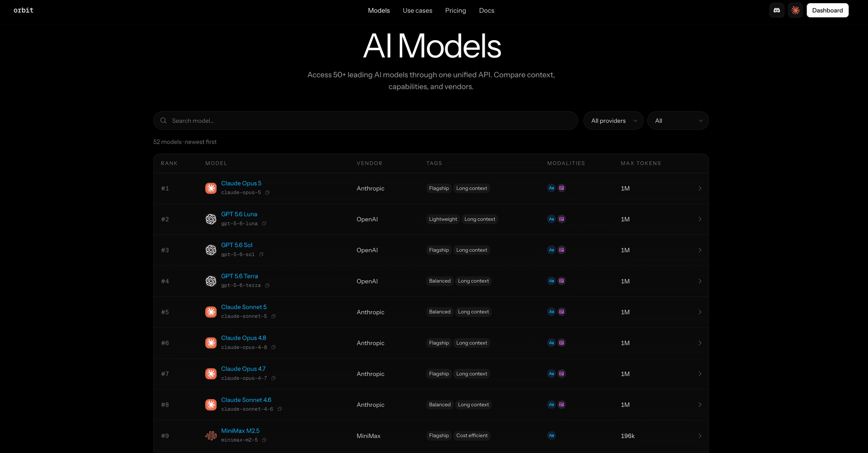The height and width of the screenshot is (453, 868).
Task: Copy the minimax-m2-5 model ID
Action: point(264,440)
